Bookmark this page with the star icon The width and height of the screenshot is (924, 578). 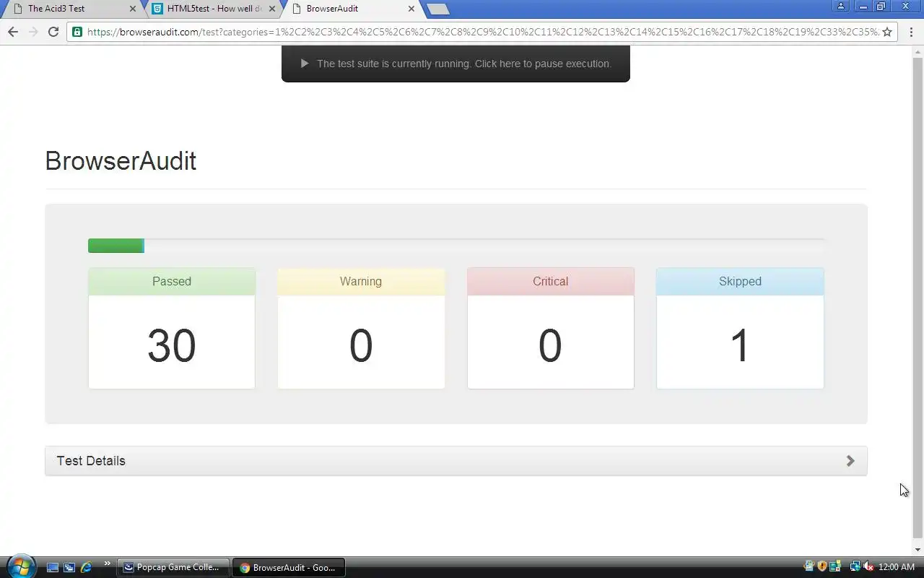[x=887, y=32]
